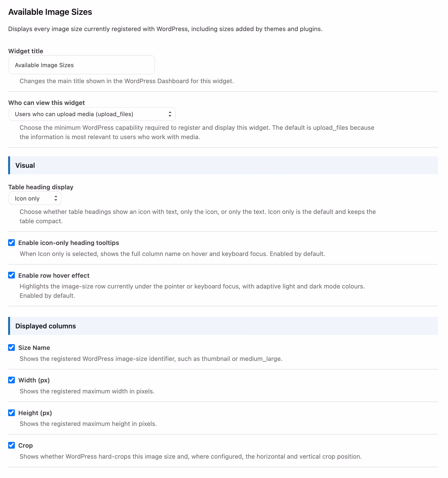This screenshot has width=448, height=478.
Task: Uncheck Enable icon-only heading tooltips checkbox
Action: coord(11,243)
